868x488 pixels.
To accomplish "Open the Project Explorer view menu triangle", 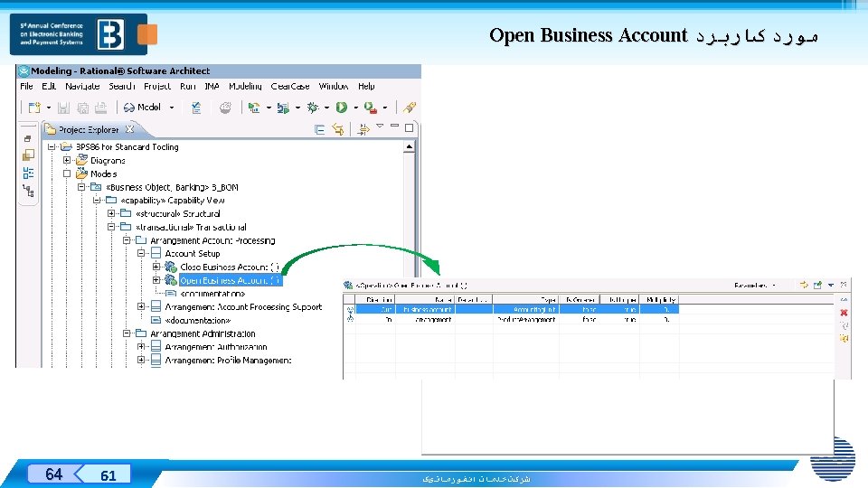I will pos(380,127).
